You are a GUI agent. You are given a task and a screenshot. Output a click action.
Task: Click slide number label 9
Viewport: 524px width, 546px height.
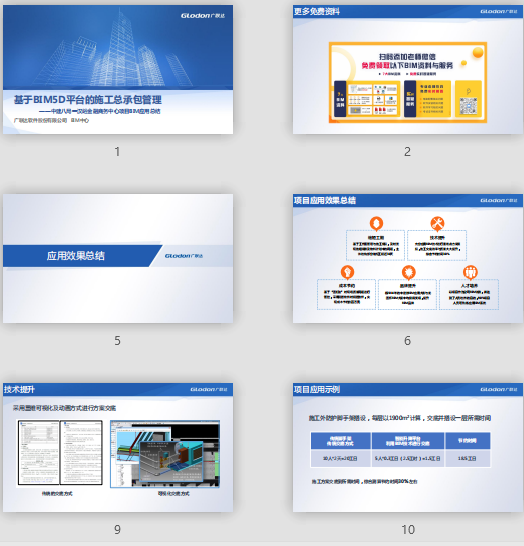click(x=117, y=530)
